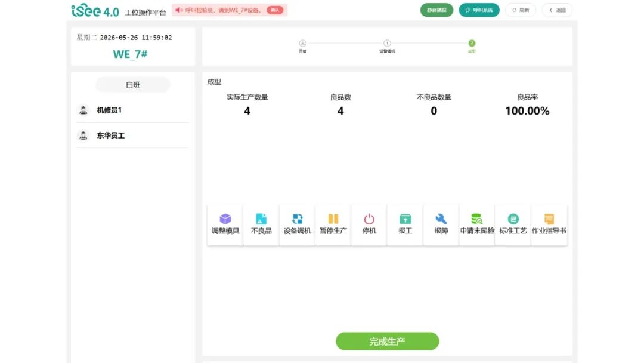Select the 设备调机 step in progress bar
The image size is (644, 363).
[387, 43]
